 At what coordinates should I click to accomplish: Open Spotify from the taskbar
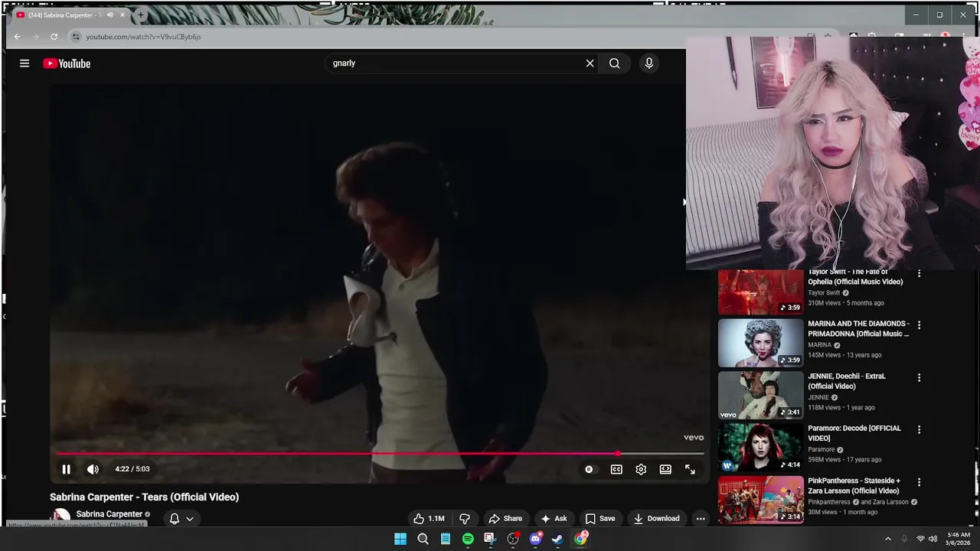click(468, 539)
